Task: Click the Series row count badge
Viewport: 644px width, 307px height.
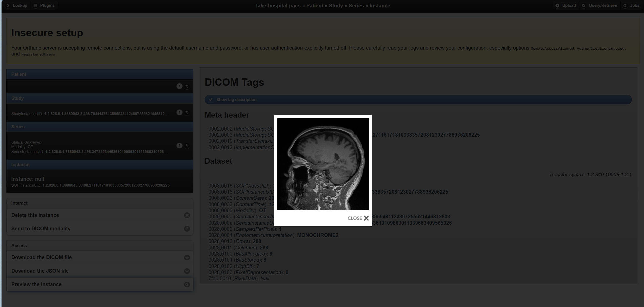Action: click(179, 146)
